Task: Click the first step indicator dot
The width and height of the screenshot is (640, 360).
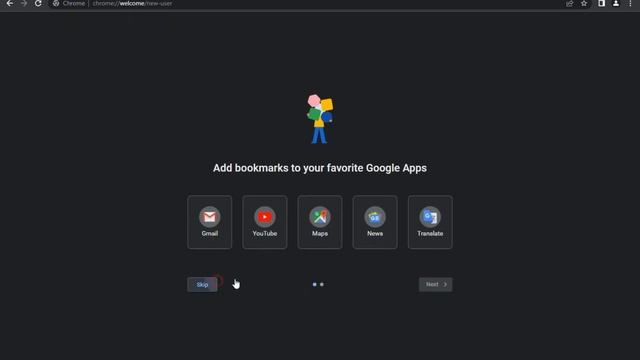Action: pyautogui.click(x=314, y=284)
